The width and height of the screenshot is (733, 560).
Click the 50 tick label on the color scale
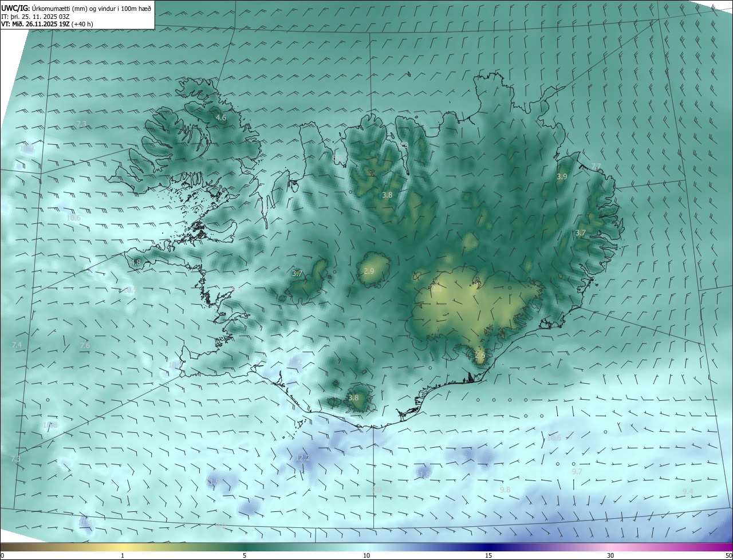(728, 556)
